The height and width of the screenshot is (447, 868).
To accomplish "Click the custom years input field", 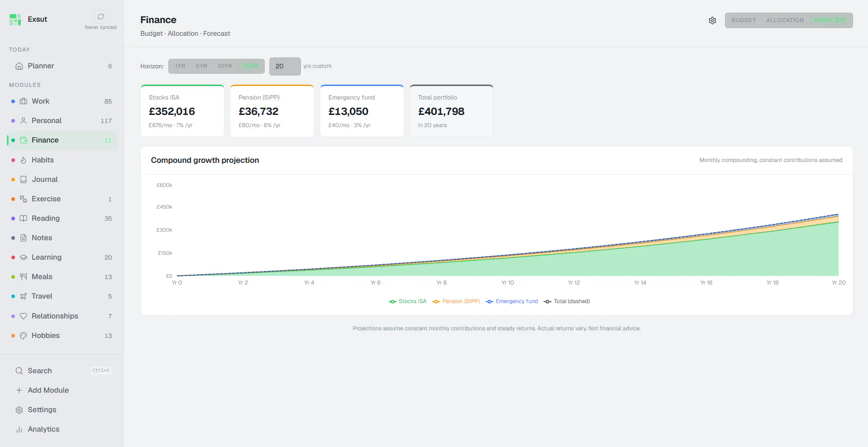I will 285,67.
